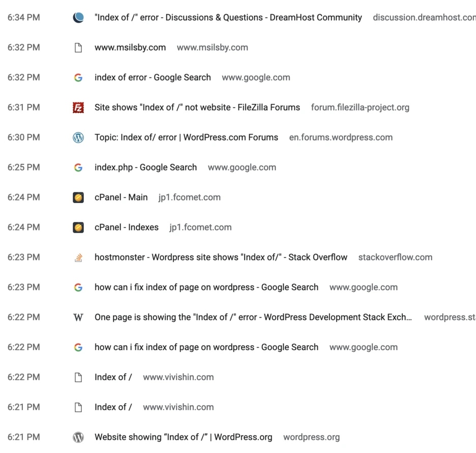This screenshot has height=453, width=476.
Task: Click the grey WordPress.org favicon
Action: [x=78, y=438]
